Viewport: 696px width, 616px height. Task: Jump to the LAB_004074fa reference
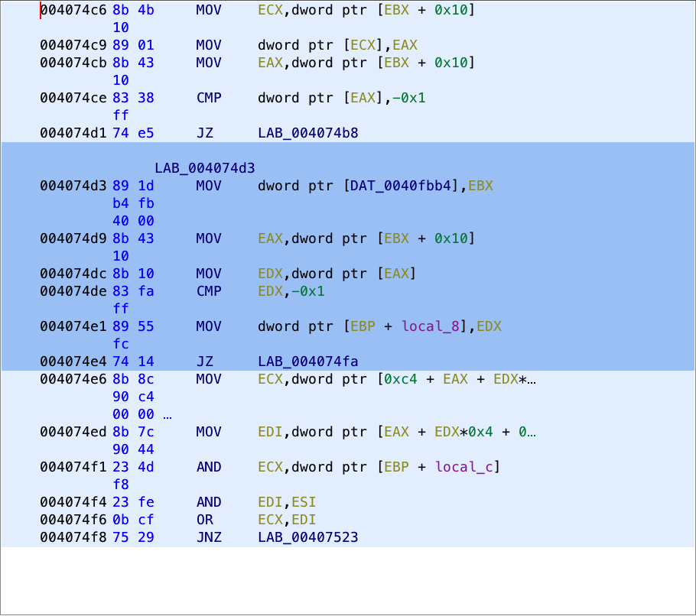point(308,361)
